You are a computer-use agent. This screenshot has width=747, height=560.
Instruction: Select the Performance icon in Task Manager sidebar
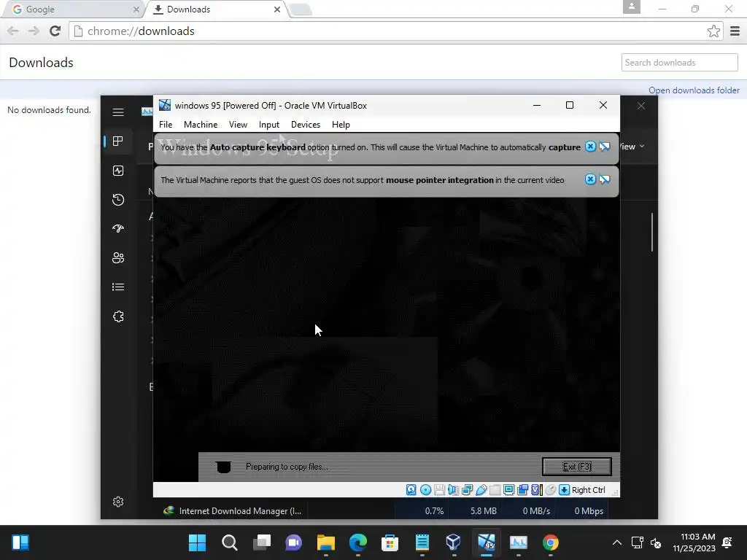[118, 171]
